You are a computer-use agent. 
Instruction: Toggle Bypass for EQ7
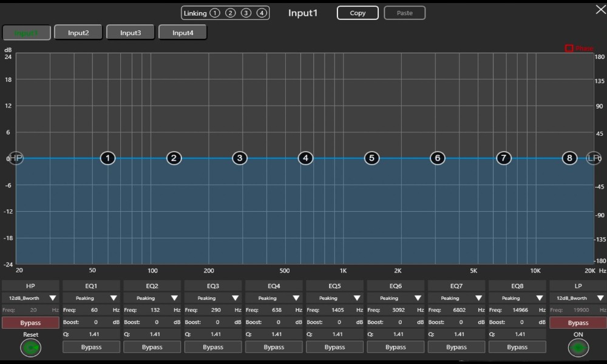(456, 347)
